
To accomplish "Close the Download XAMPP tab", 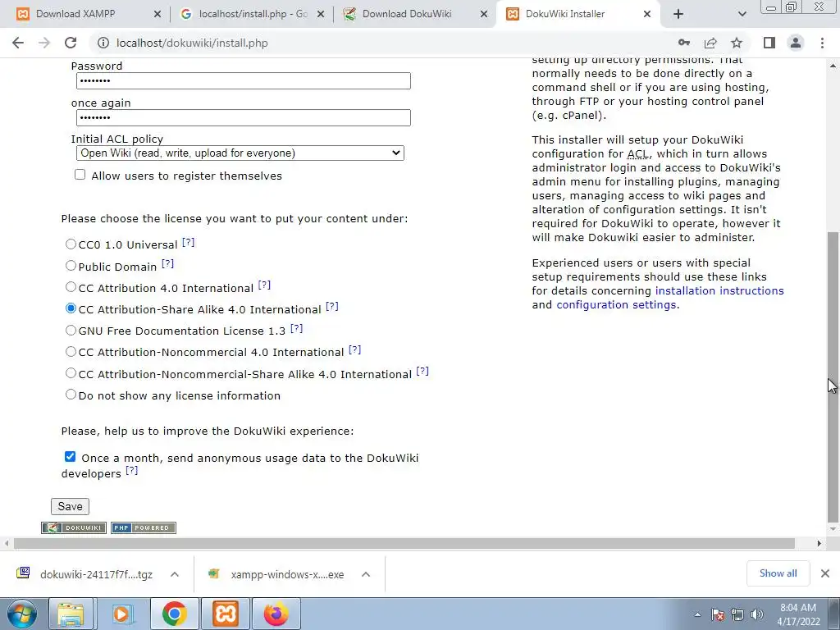I will pos(157,14).
